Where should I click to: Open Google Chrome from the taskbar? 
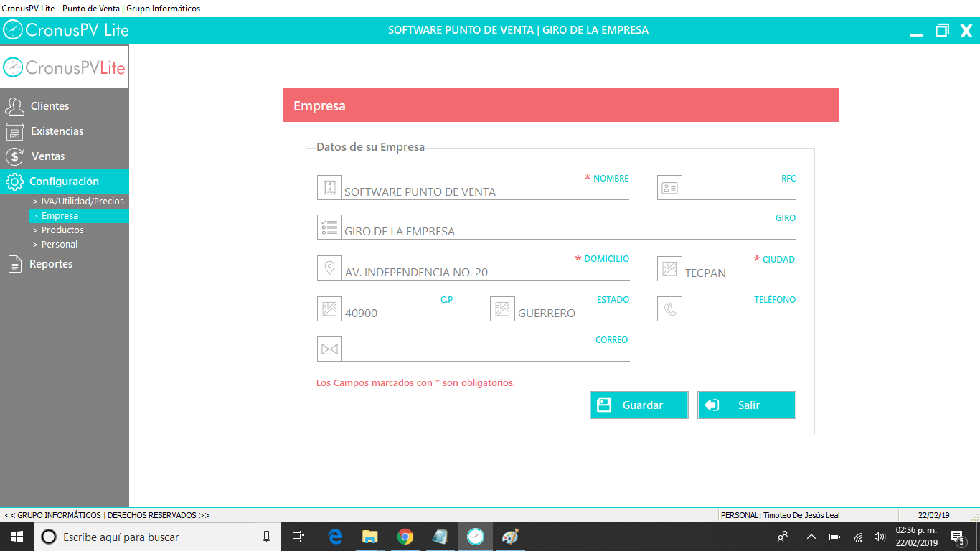pos(405,537)
